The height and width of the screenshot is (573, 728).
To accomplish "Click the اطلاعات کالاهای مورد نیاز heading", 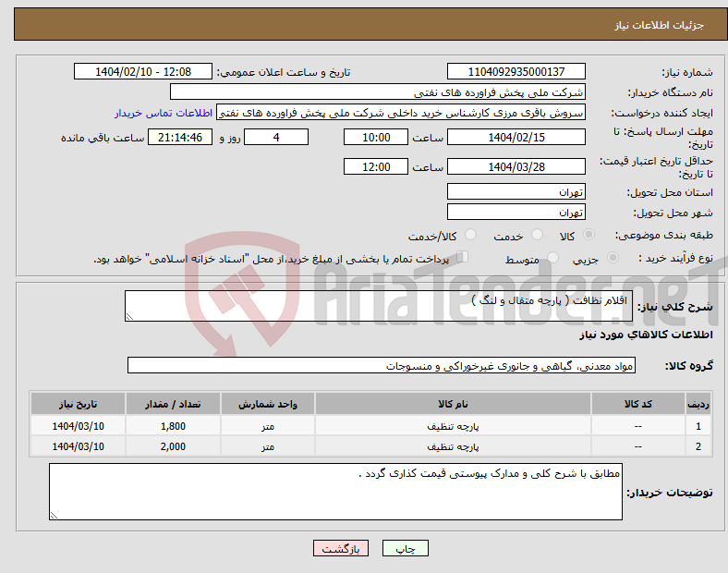I will coord(646,335).
